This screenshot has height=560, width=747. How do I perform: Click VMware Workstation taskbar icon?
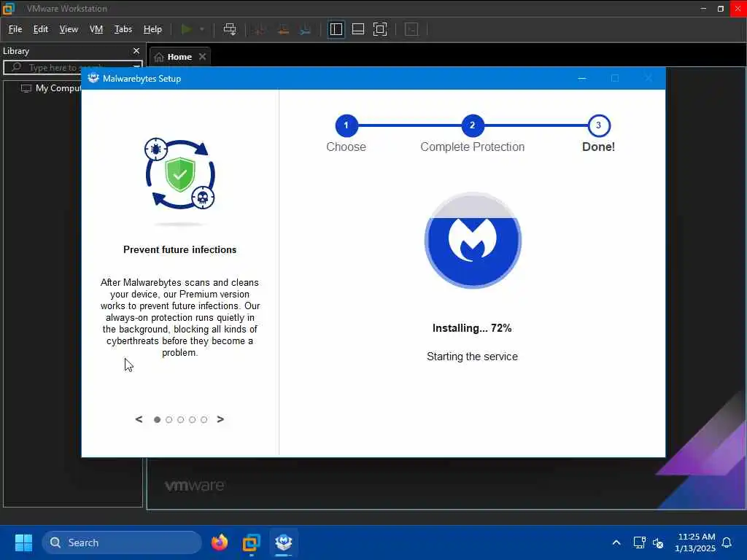251,542
